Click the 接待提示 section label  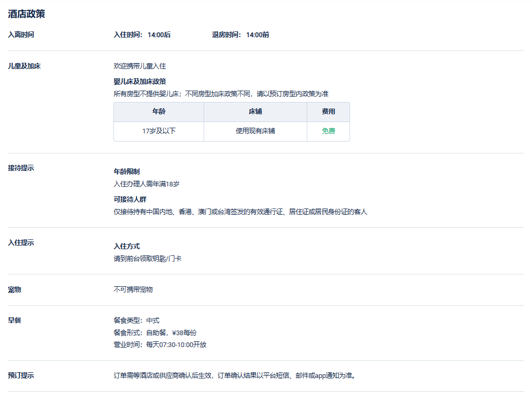[x=21, y=168]
